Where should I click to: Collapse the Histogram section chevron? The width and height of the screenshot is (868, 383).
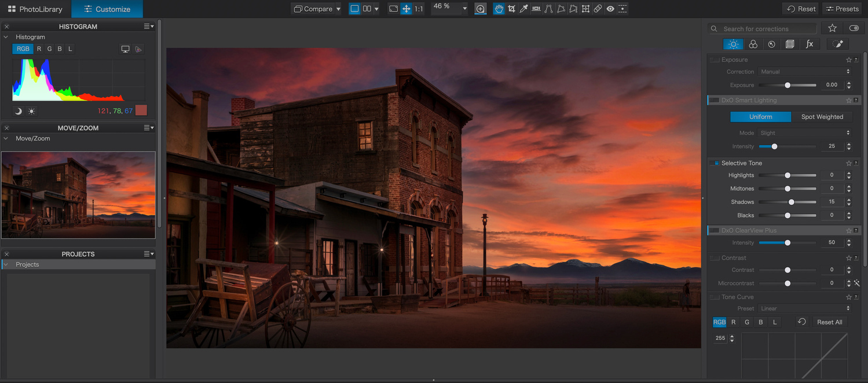coord(6,37)
